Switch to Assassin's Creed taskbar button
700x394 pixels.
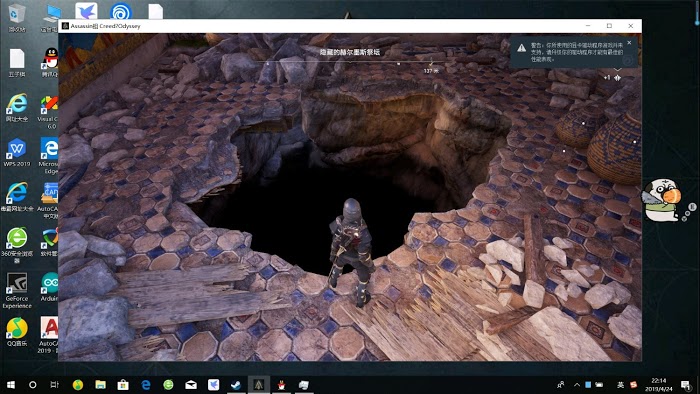[258, 385]
